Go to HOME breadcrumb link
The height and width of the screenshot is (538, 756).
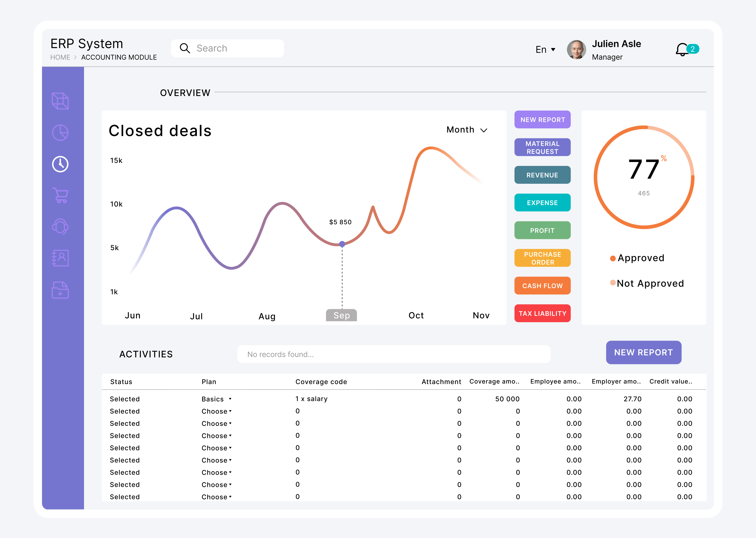click(60, 57)
